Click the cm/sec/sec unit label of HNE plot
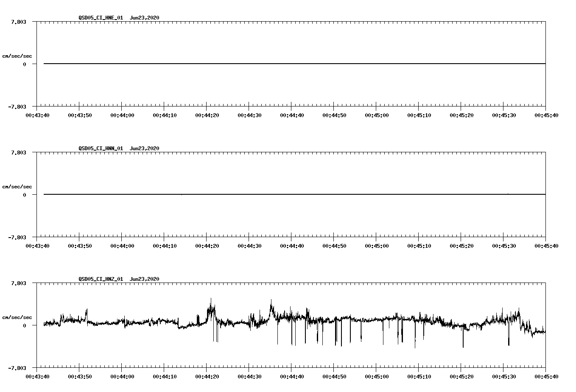This screenshot has width=576, height=392. 17,56
